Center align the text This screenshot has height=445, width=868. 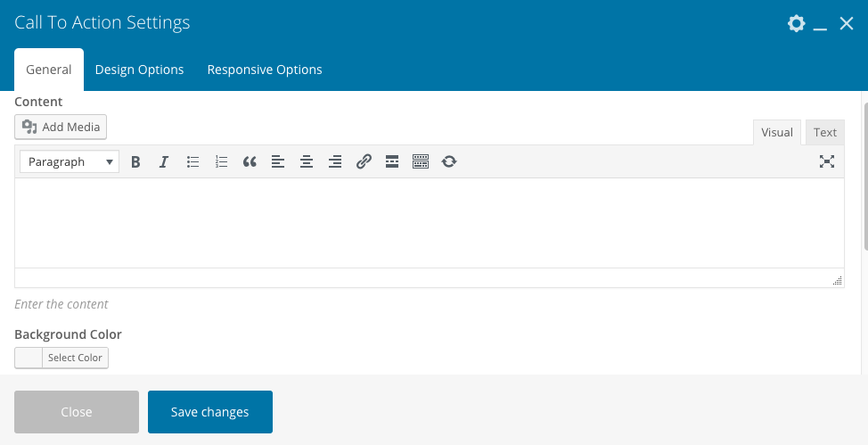(x=307, y=161)
